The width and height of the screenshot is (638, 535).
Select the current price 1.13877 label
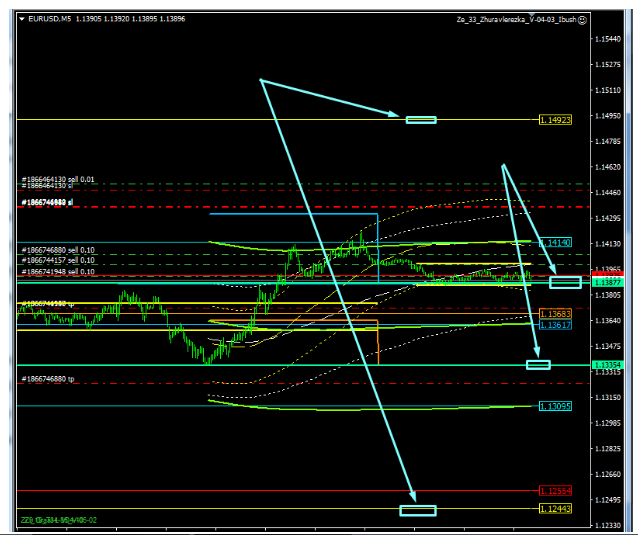(x=609, y=284)
